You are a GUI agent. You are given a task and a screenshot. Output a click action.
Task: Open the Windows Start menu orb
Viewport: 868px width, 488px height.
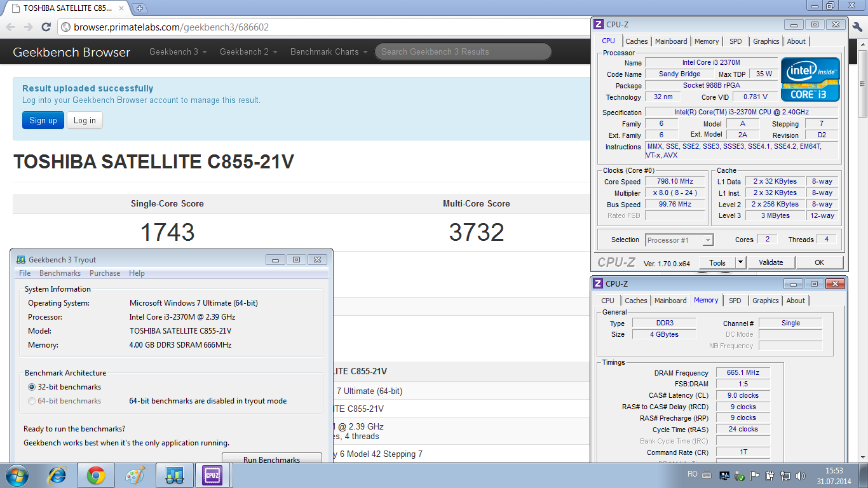coord(17,475)
